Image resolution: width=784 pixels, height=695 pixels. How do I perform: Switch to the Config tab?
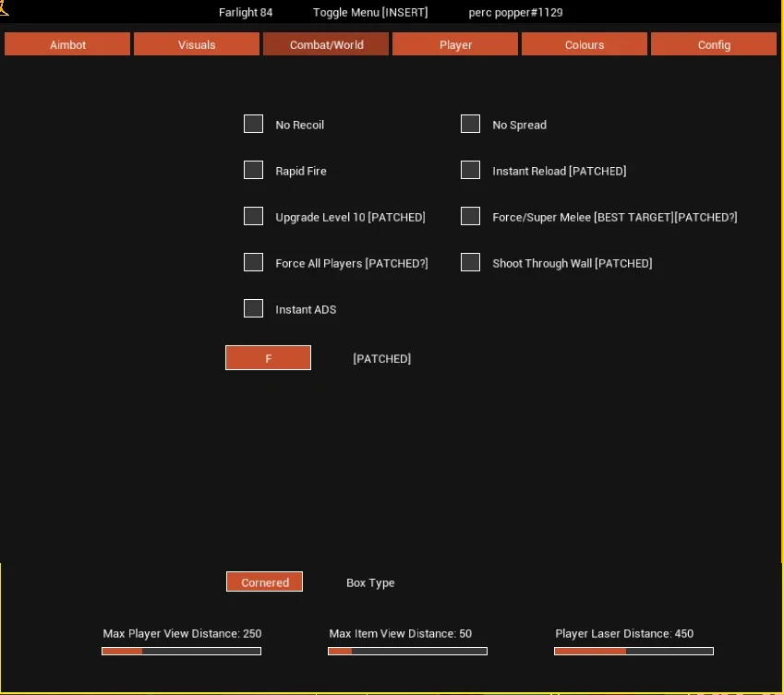pos(714,44)
